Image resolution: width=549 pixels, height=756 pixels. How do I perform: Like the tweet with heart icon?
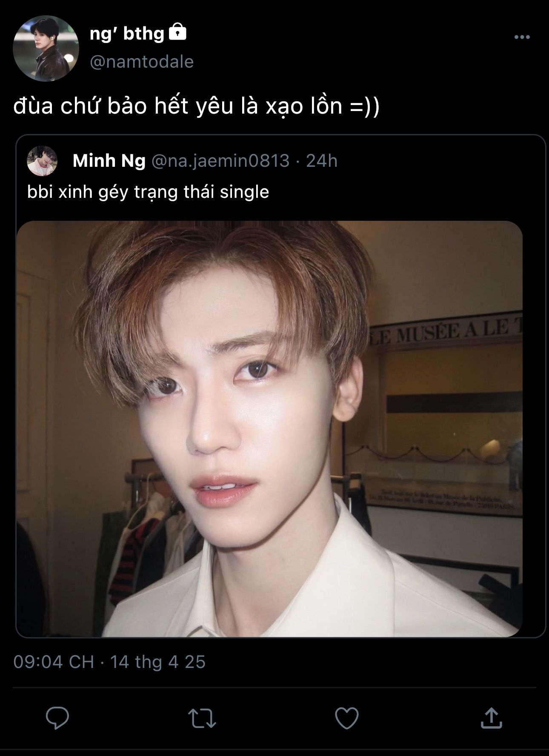click(x=347, y=718)
